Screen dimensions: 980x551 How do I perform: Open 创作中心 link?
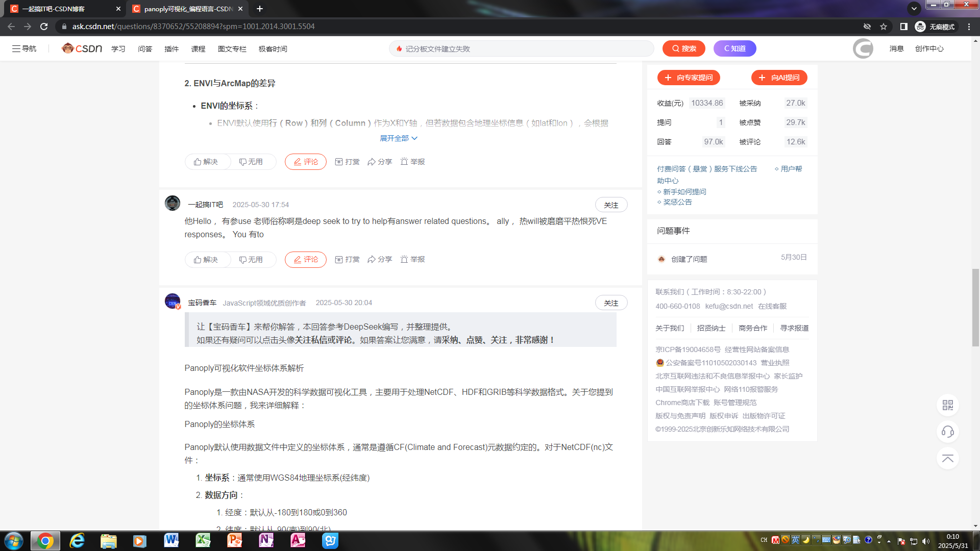coord(929,49)
